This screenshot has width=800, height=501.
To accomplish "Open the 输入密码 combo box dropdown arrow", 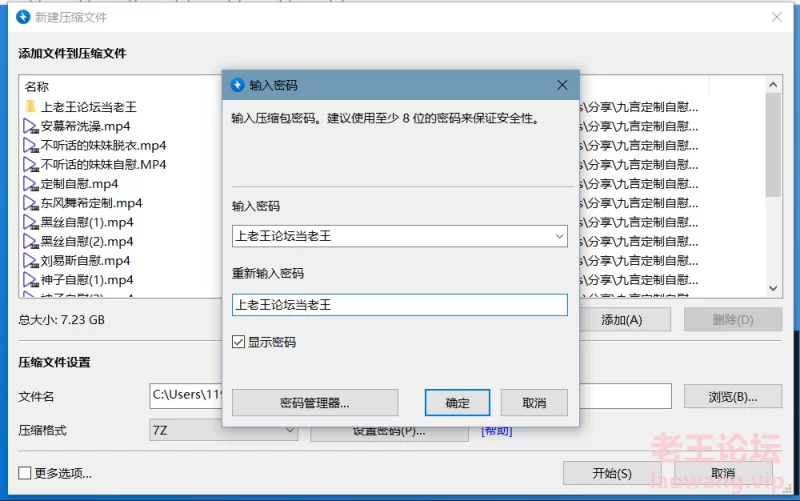I will tap(559, 236).
